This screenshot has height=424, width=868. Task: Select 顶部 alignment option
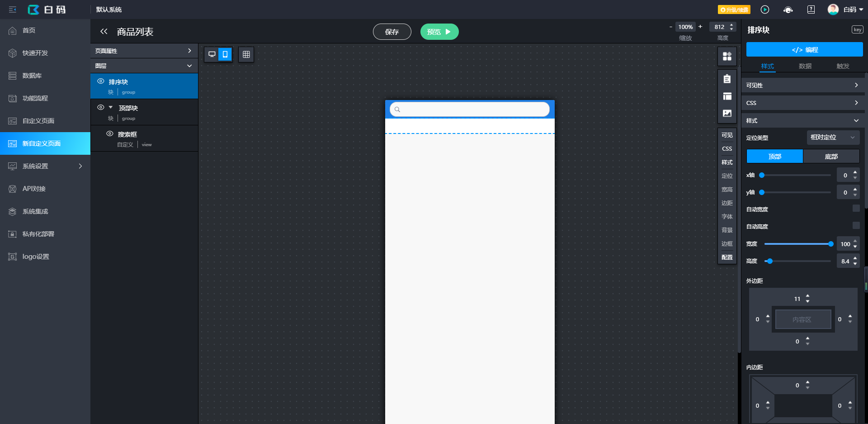[774, 156]
